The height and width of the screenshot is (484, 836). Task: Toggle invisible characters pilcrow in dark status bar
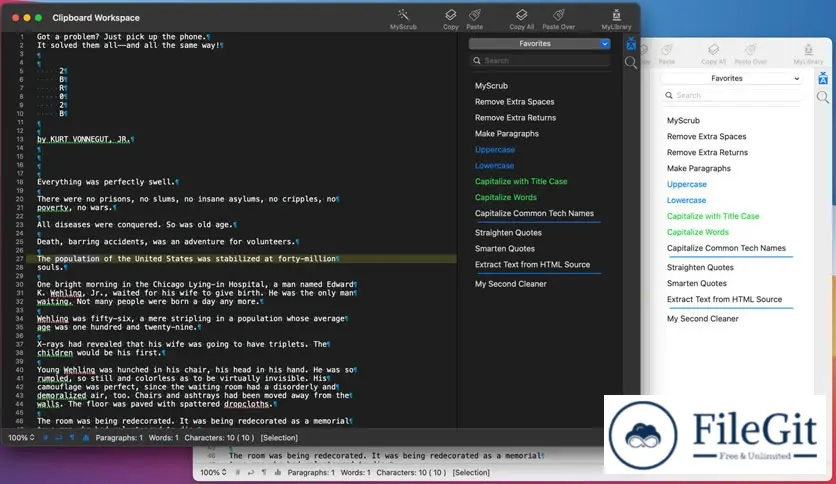(72, 438)
